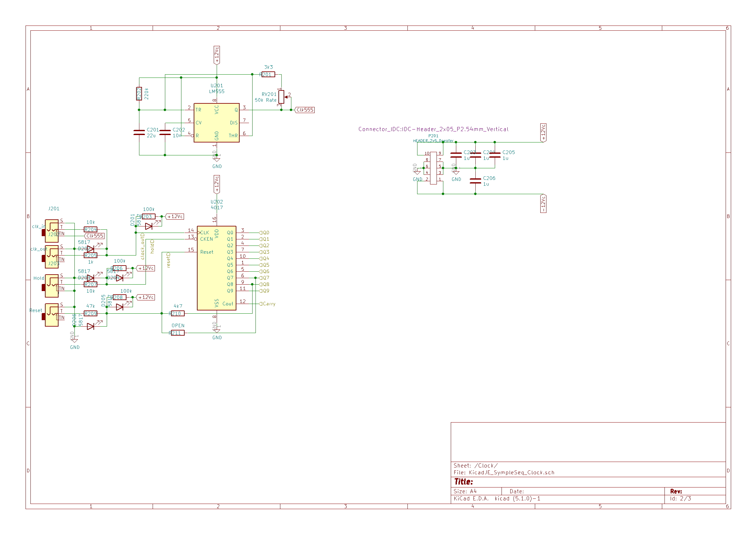Select the U201 LM555 timer symbol
Viewport: 756px width, 534px height.
pos(216,122)
